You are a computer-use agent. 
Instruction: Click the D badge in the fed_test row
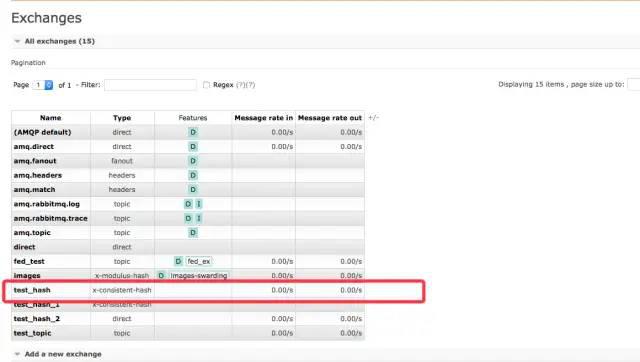(178, 261)
